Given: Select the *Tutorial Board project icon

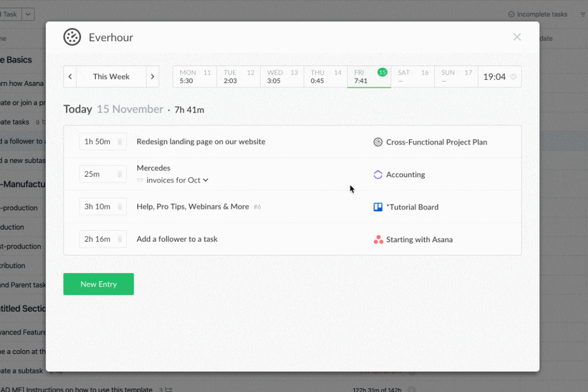Looking at the screenshot, I should (x=378, y=207).
